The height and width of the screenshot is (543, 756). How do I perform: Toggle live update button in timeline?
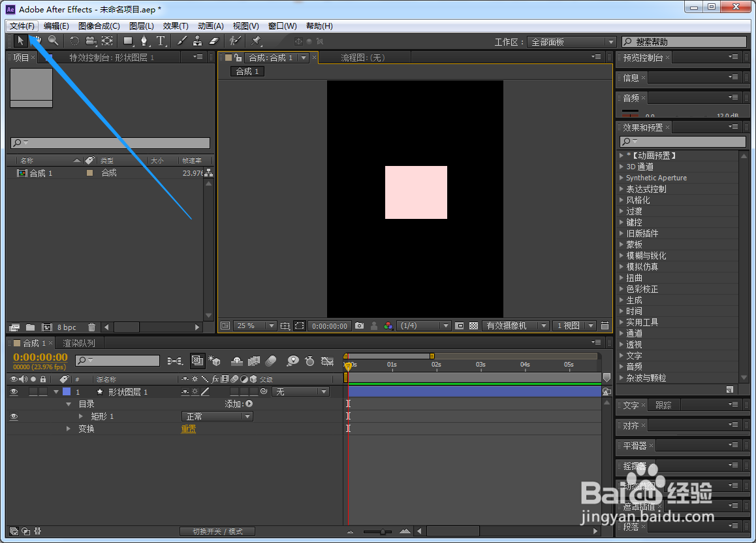point(197,361)
